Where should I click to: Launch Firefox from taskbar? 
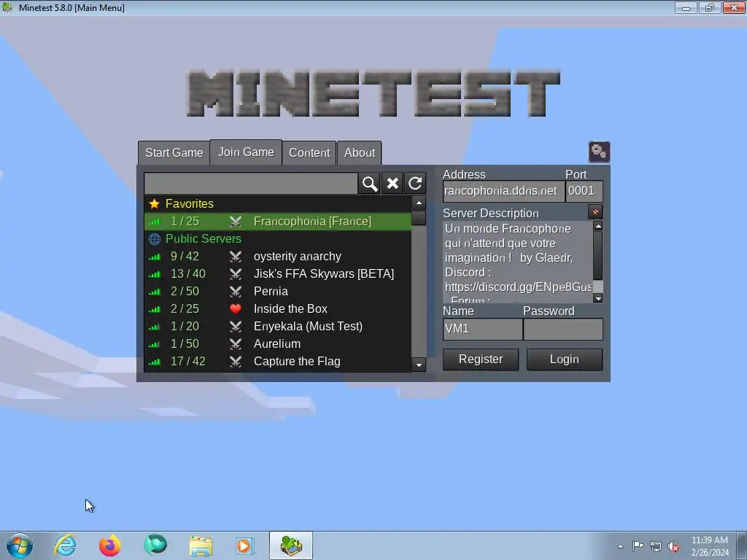[110, 545]
